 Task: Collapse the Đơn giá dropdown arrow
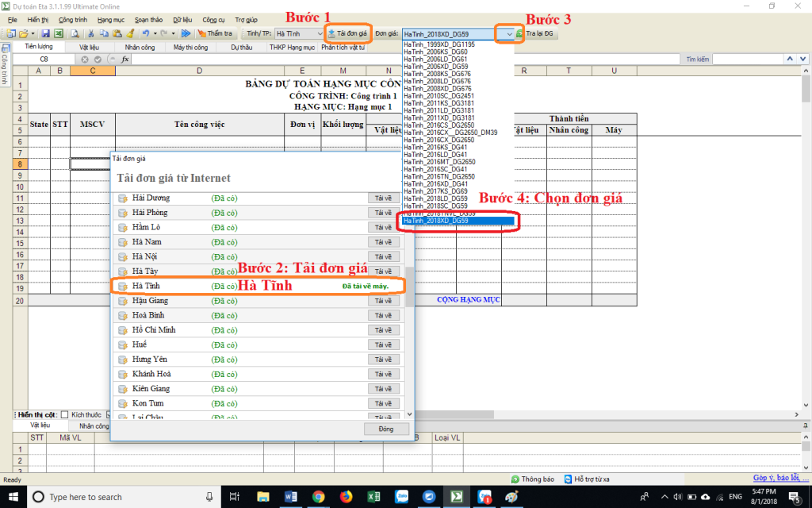[508, 34]
